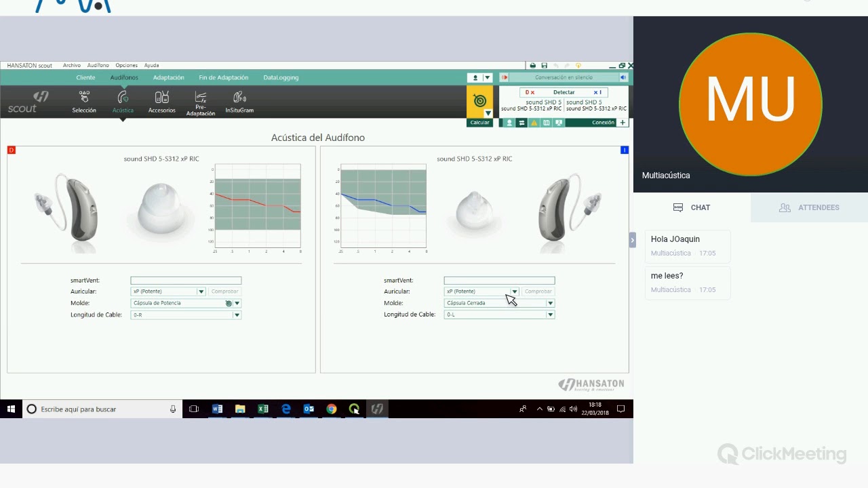Select the Audífonos tab
Screen dimensions: 868x488
[124, 78]
